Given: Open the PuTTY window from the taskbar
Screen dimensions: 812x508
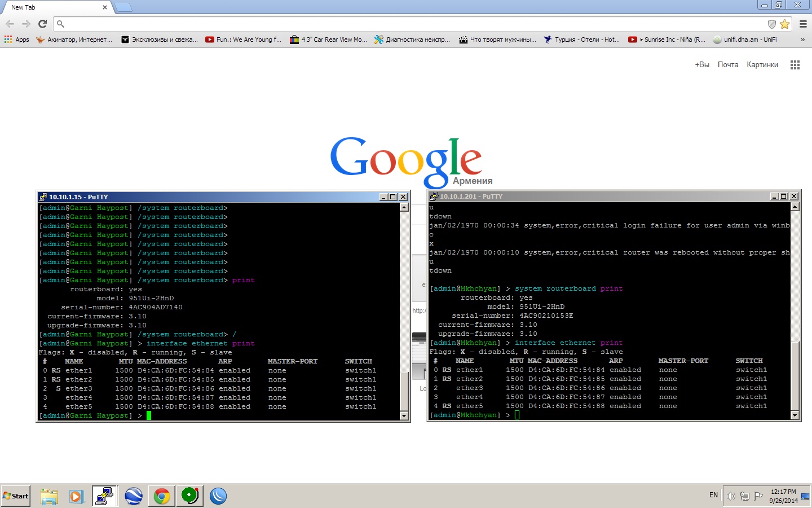Looking at the screenshot, I should tap(105, 496).
